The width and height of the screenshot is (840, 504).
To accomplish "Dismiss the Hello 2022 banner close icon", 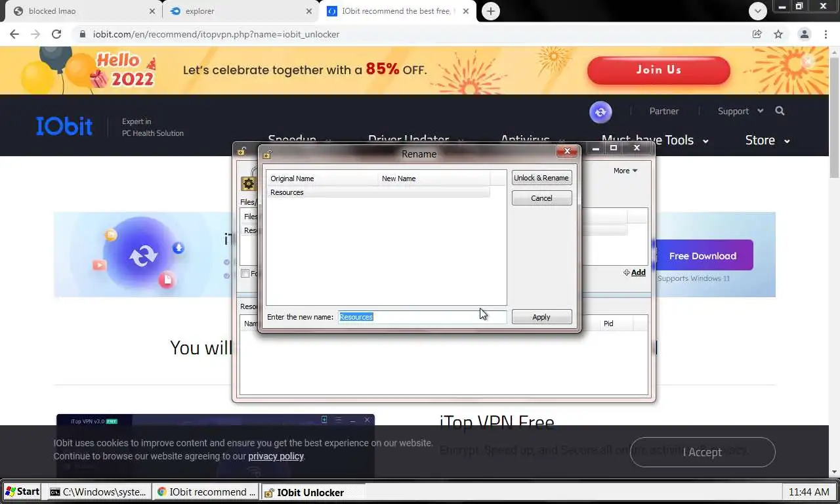I will tap(808, 62).
